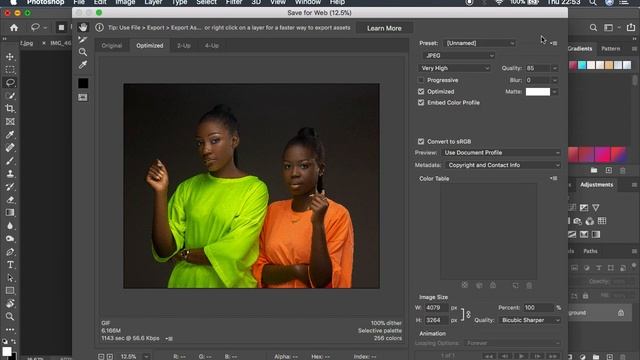
Task: Open the Matte color dropdown arrow
Action: pyautogui.click(x=555, y=92)
